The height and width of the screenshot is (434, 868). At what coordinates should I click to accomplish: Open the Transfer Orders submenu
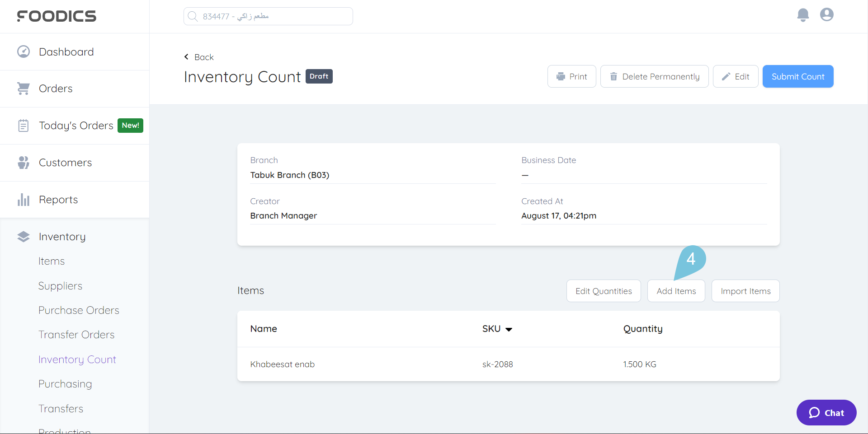point(76,335)
